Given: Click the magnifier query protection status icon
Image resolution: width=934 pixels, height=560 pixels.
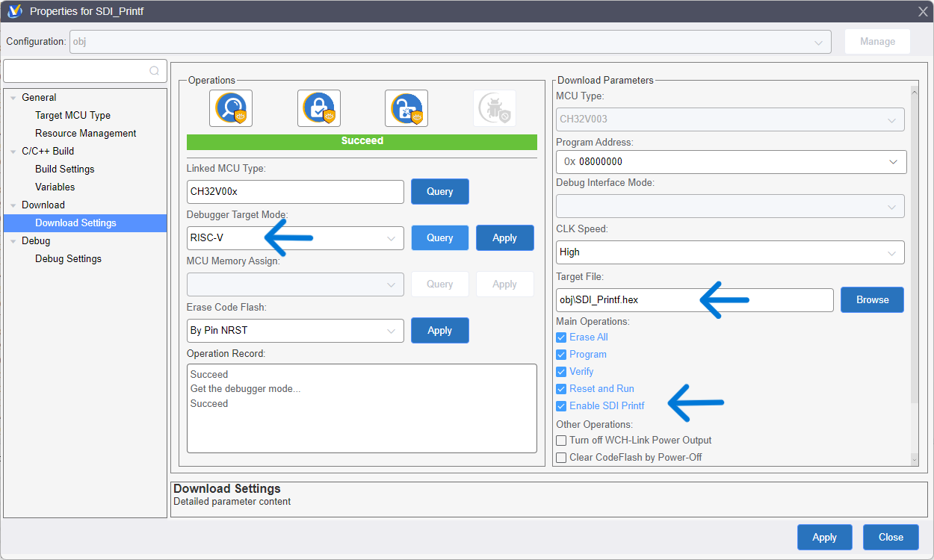Looking at the screenshot, I should [x=231, y=108].
